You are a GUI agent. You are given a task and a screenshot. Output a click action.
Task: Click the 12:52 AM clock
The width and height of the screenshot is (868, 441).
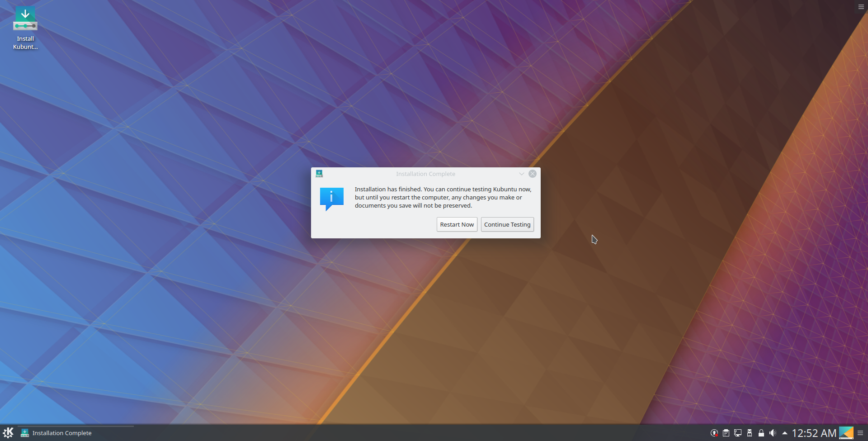coord(814,433)
